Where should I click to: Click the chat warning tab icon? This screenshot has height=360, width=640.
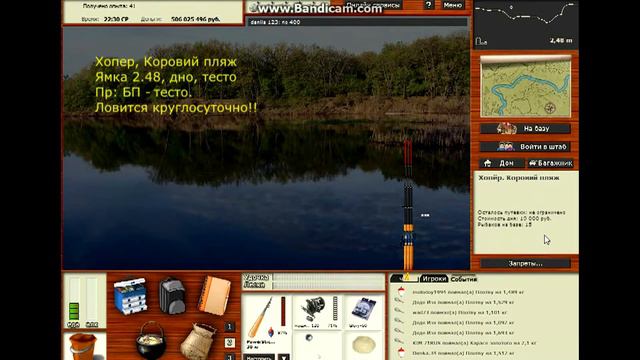tap(406, 278)
